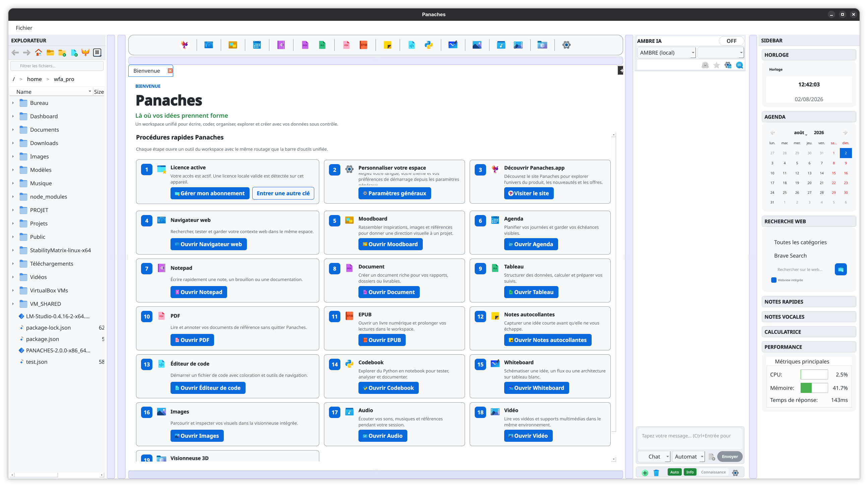Toggle the Auto mode button
The width and height of the screenshot is (868, 487).
pos(675,472)
